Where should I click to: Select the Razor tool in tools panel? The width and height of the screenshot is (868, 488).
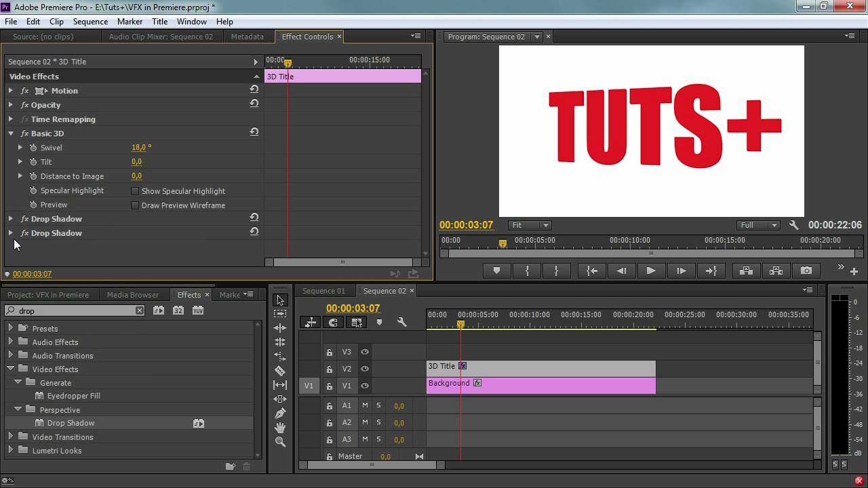280,371
